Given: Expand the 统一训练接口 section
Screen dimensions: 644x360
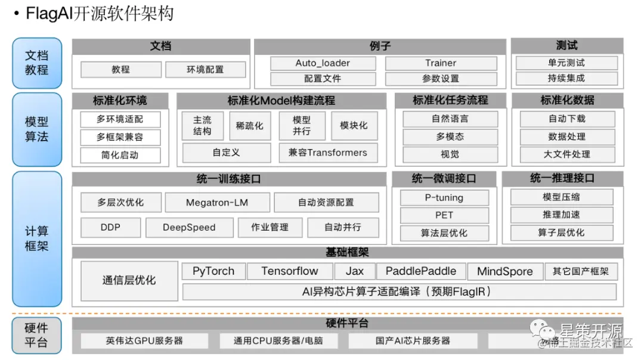Looking at the screenshot, I should click(x=228, y=178).
